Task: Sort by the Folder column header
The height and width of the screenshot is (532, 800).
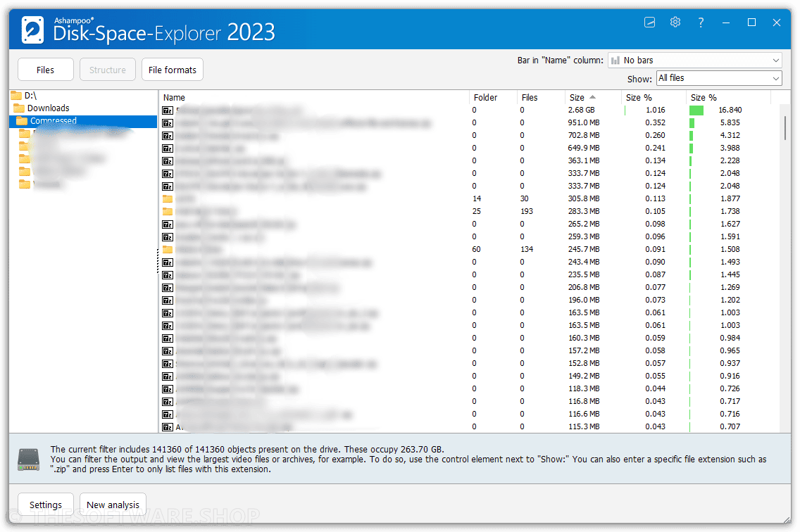Action: 492,97
